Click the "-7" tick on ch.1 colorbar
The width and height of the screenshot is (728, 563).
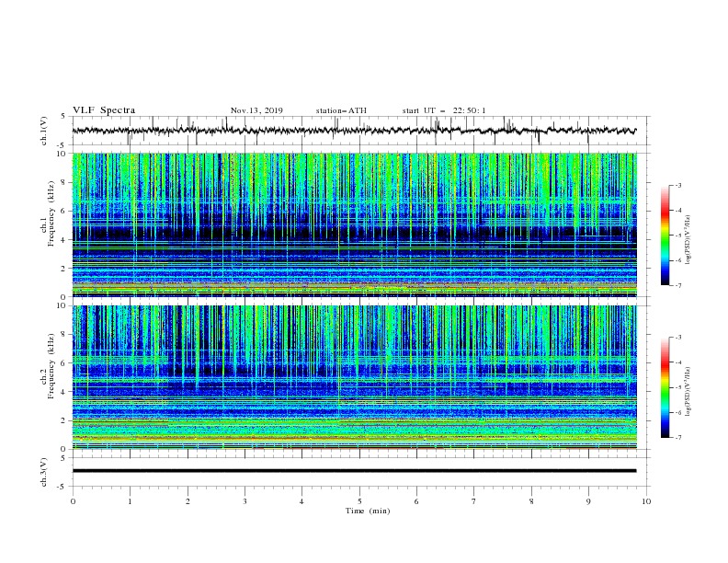(x=677, y=285)
